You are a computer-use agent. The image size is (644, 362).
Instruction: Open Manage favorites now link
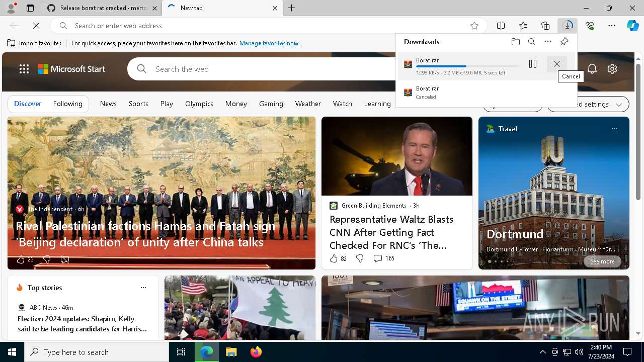tap(269, 43)
